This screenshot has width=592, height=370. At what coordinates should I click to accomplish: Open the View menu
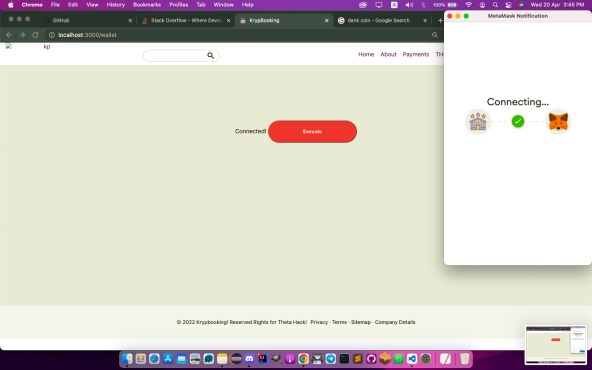92,5
